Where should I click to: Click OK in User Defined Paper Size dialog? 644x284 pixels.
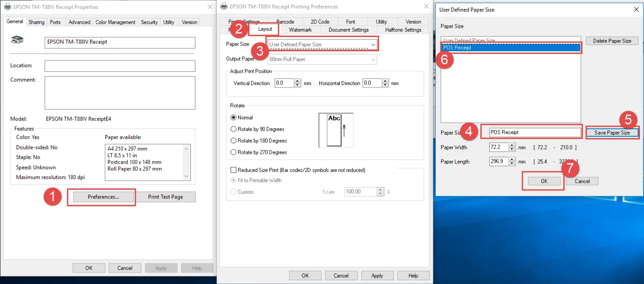(544, 181)
